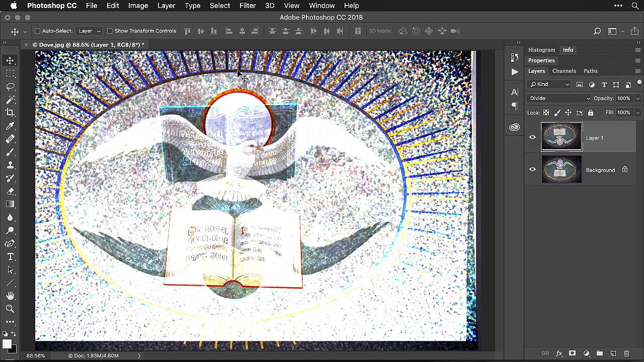Open the Auto-Select Layer dropdown
The width and height of the screenshot is (644, 362).
pyautogui.click(x=90, y=31)
